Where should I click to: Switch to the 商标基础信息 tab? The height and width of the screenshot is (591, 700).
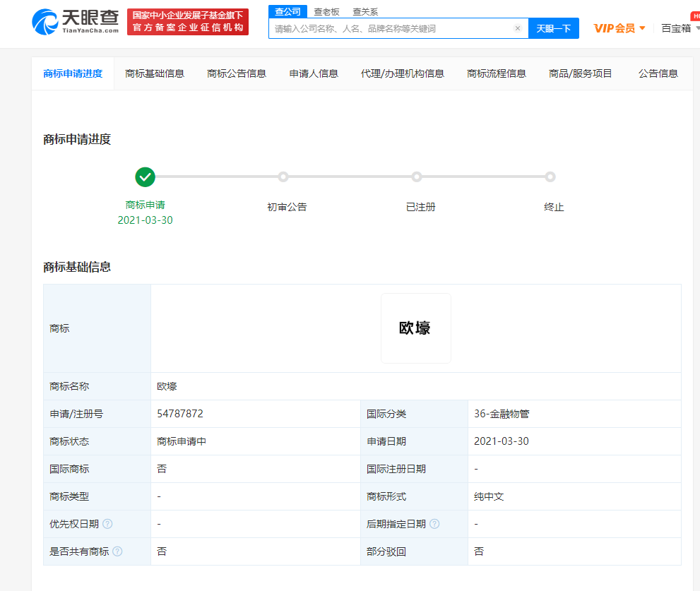point(156,73)
